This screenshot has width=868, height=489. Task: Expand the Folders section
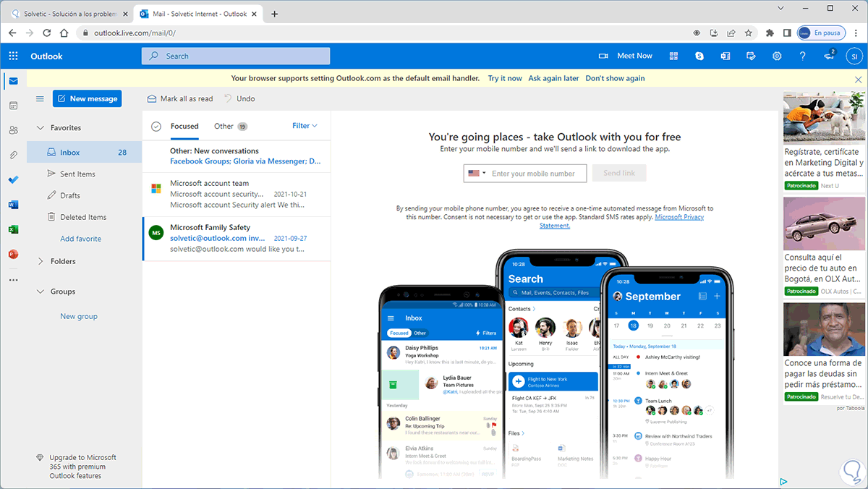pos(41,262)
